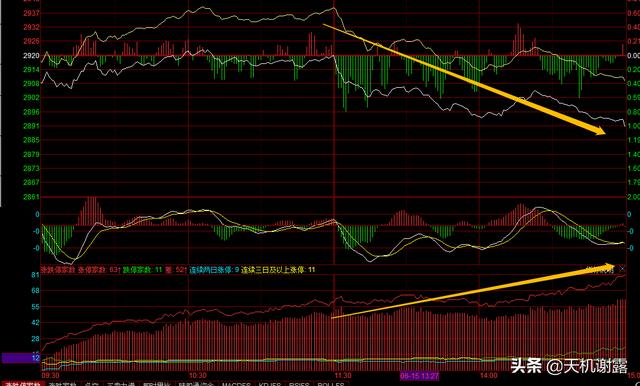640x386 pixels.
Task: Click the 涨停家数 63 red label
Action: click(x=99, y=270)
